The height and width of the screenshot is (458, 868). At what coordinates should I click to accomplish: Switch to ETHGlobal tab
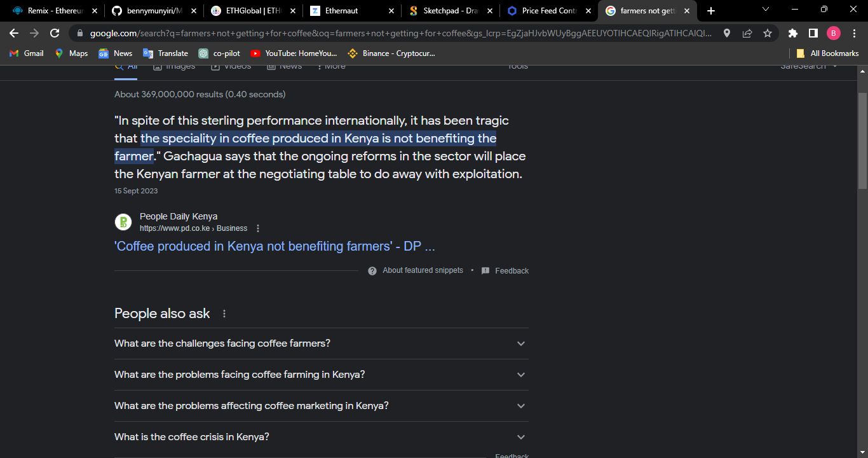pos(253,11)
